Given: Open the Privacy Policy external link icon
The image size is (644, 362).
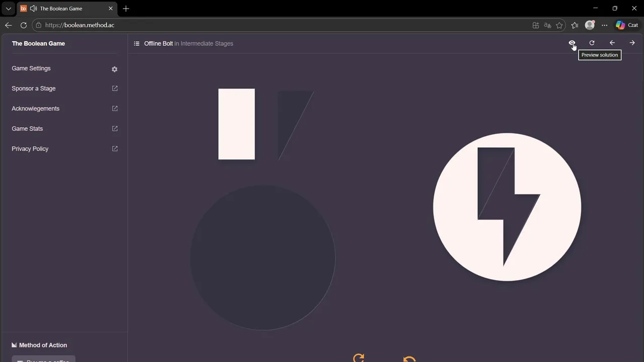Looking at the screenshot, I should 115,149.
